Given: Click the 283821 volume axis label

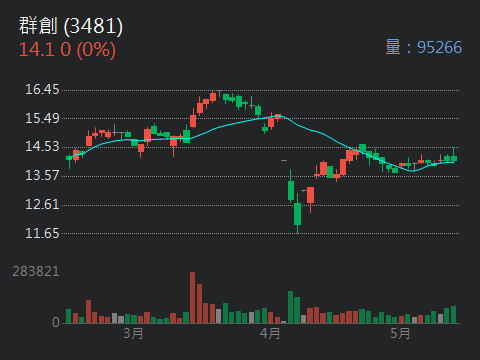Looking at the screenshot, I should (x=36, y=272).
